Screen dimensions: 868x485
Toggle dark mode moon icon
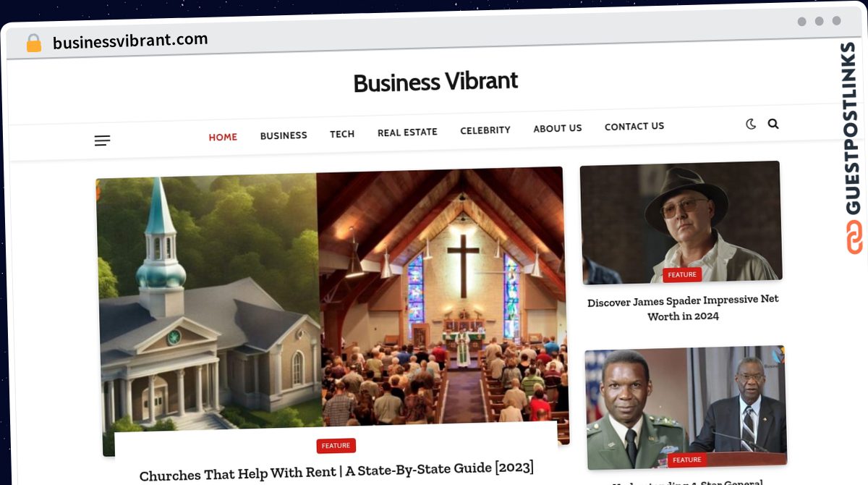click(x=751, y=124)
